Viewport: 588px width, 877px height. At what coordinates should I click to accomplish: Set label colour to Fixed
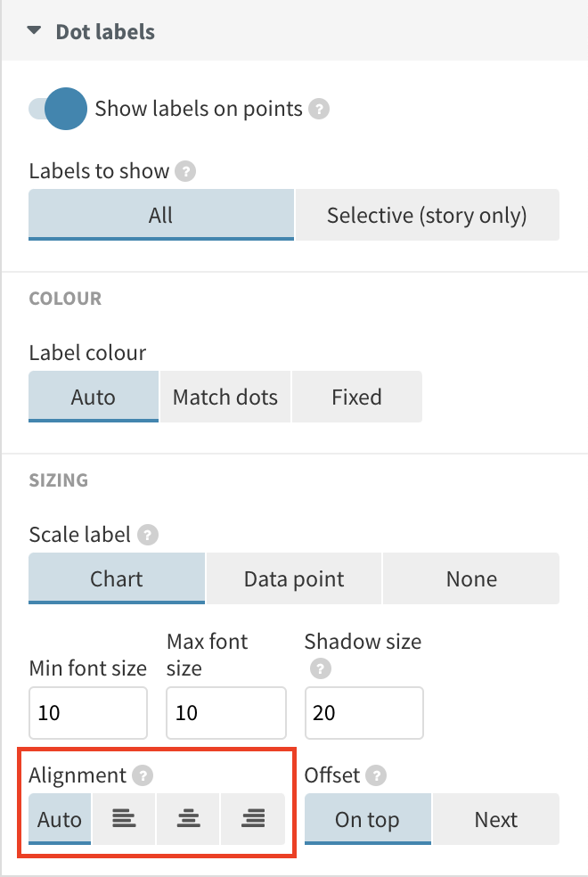click(357, 397)
